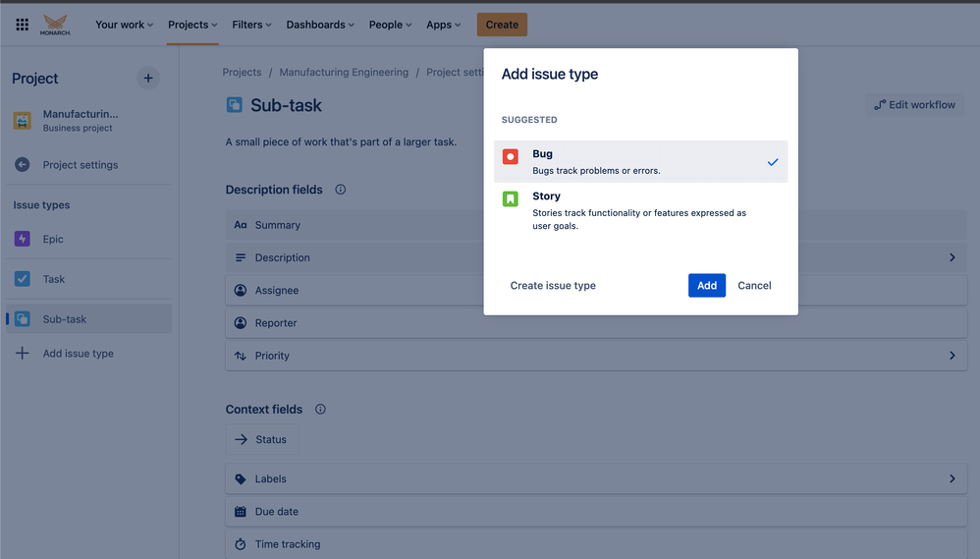
Task: Click the purple Epic issue type icon
Action: (23, 239)
